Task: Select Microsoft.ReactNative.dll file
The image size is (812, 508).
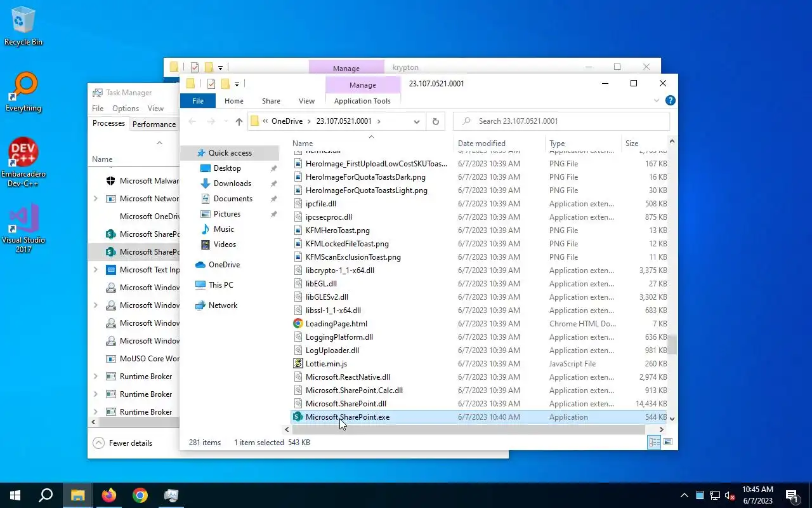Action: pyautogui.click(x=348, y=377)
